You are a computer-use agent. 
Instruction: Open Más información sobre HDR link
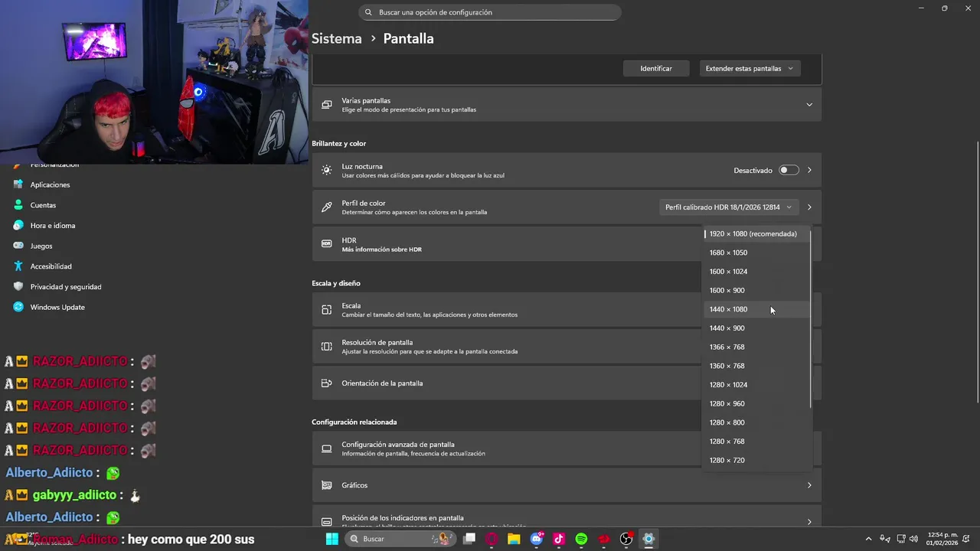[382, 249]
